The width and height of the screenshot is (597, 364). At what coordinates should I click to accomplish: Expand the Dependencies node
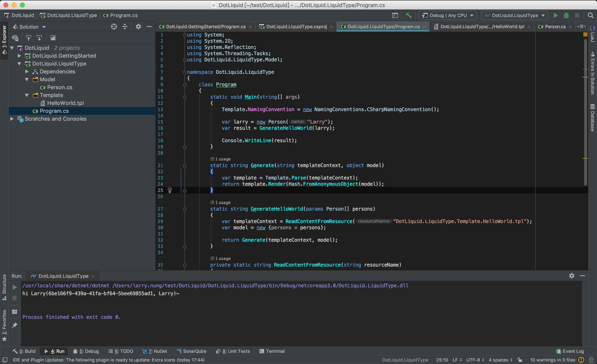(x=27, y=72)
